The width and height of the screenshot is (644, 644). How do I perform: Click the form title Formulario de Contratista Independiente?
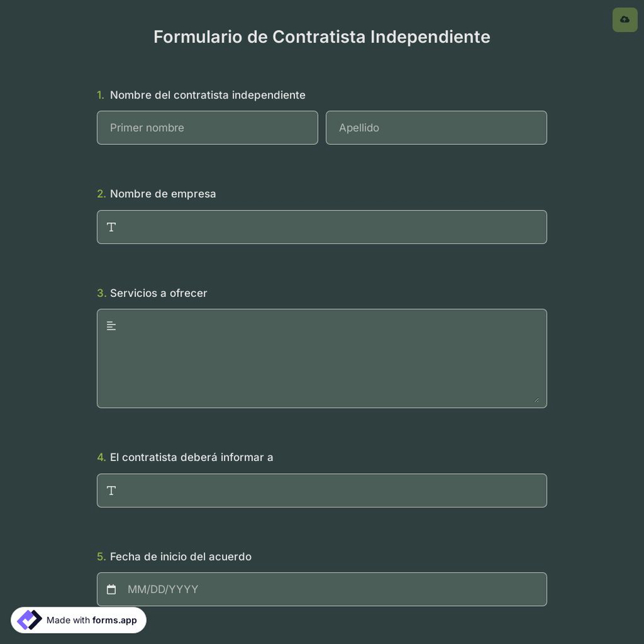point(322,35)
